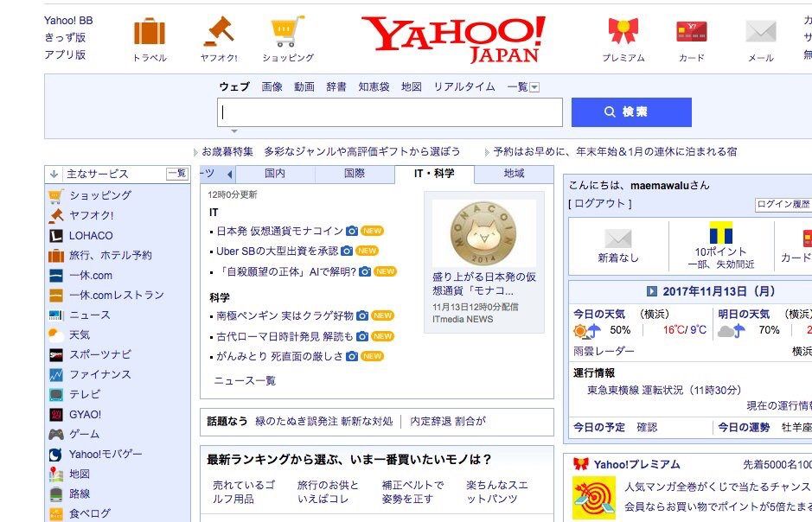Click the blue 検索 search button
Screen dimensions: 812x522
point(631,112)
